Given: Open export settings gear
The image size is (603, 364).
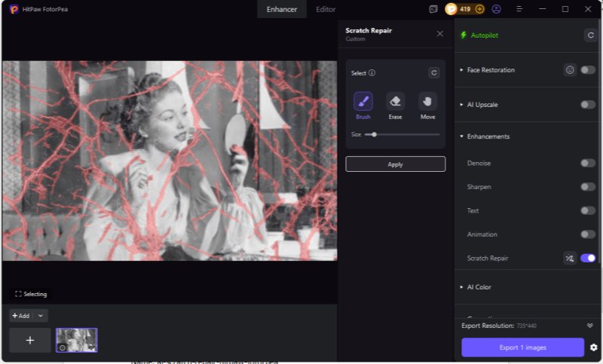Looking at the screenshot, I should (593, 347).
